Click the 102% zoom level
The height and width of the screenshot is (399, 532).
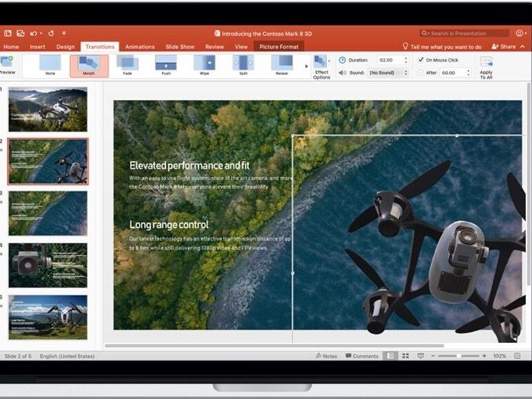(500, 356)
